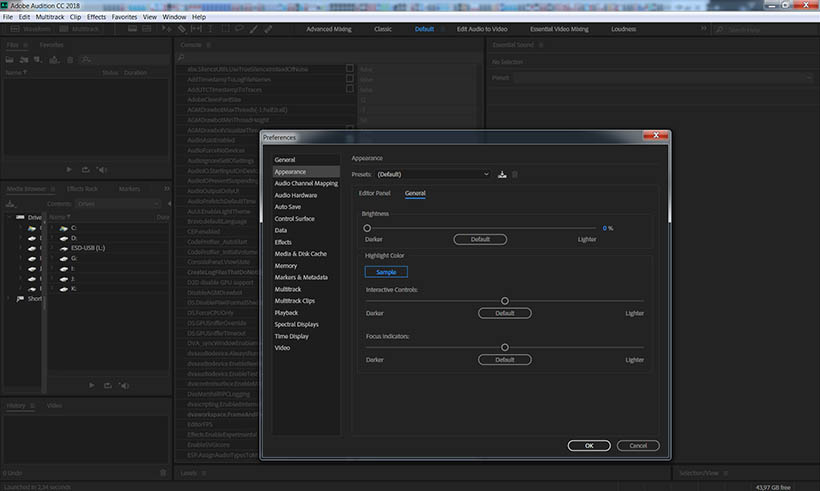This screenshot has width=820, height=491.
Task: Click OK in the Preferences dialog
Action: pos(589,446)
